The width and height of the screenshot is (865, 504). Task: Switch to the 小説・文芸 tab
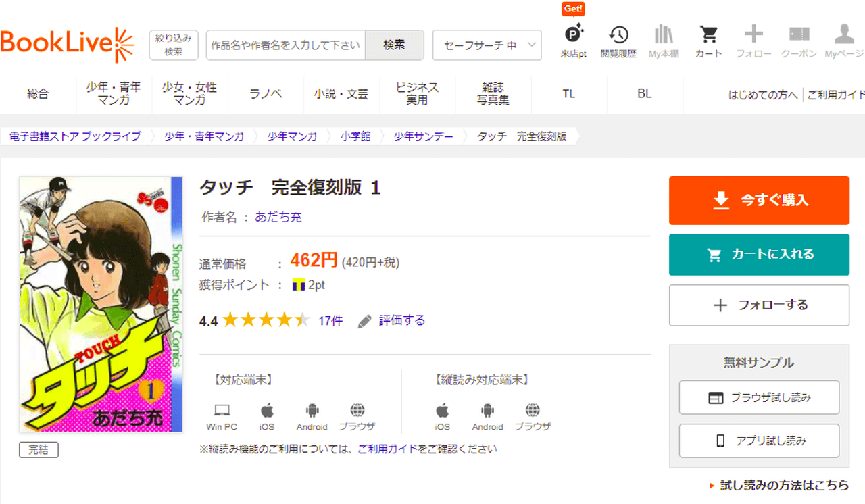click(x=341, y=94)
